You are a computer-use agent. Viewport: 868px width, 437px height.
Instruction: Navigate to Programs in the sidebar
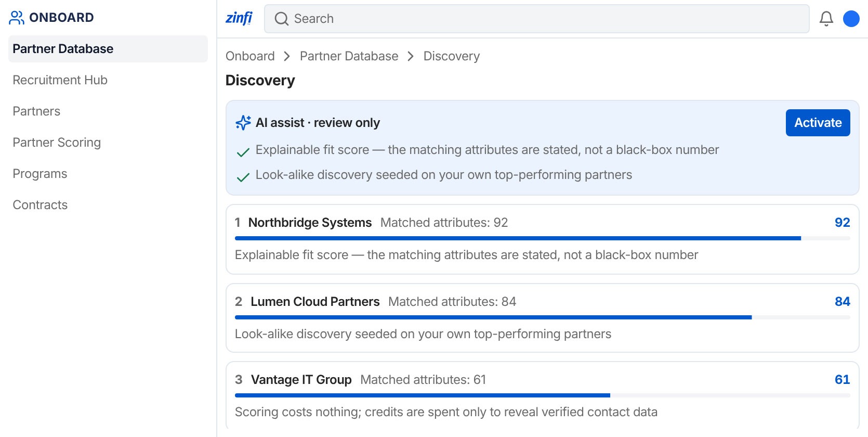coord(108,174)
